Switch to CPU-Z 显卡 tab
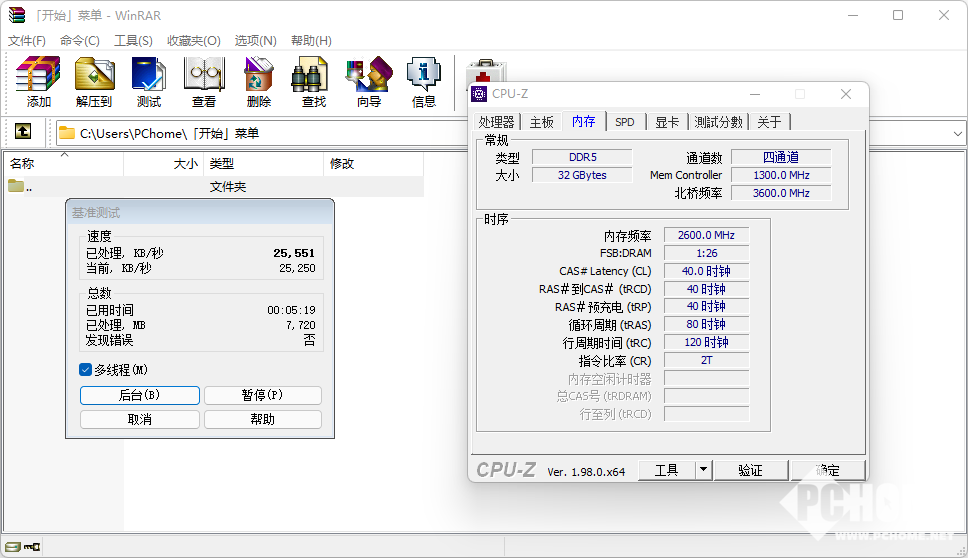Screen dimensions: 968x558 coord(667,122)
